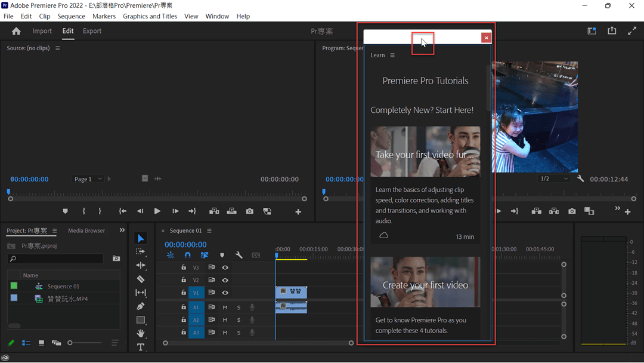Open the Graphics and Titles menu

click(150, 16)
